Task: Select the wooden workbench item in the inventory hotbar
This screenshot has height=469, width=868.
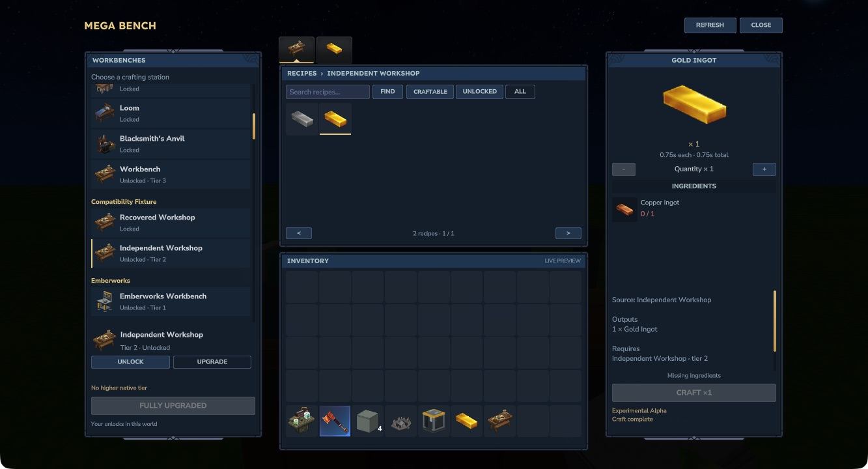Action: (499, 421)
